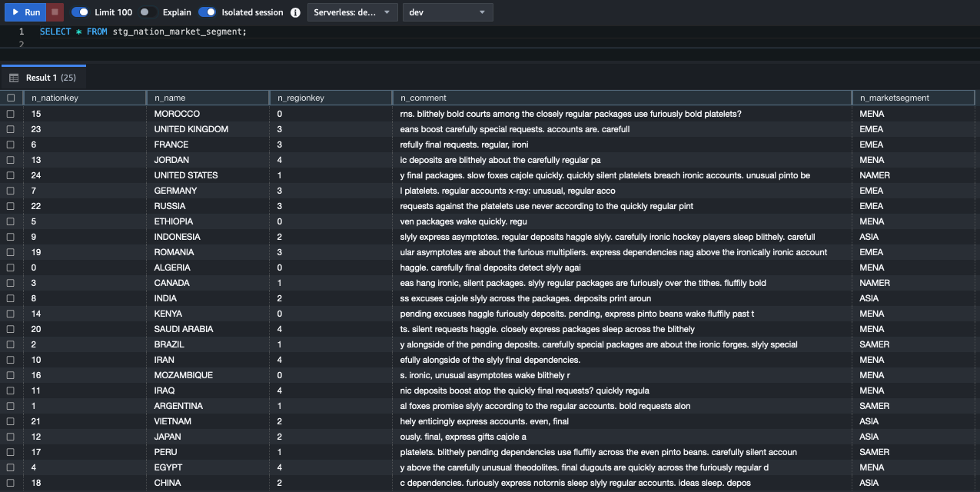
Task: Tick the INDIA row checkbox
Action: point(11,298)
